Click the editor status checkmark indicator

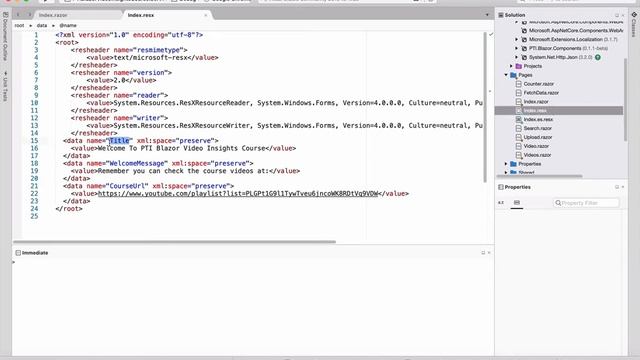tap(491, 35)
